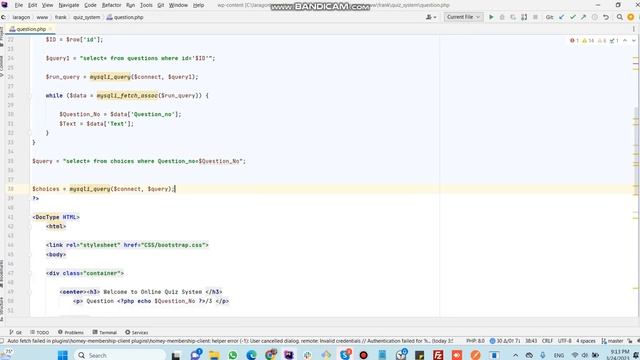Open Git history clock icon
Screen dimensions: 640x360
click(595, 17)
